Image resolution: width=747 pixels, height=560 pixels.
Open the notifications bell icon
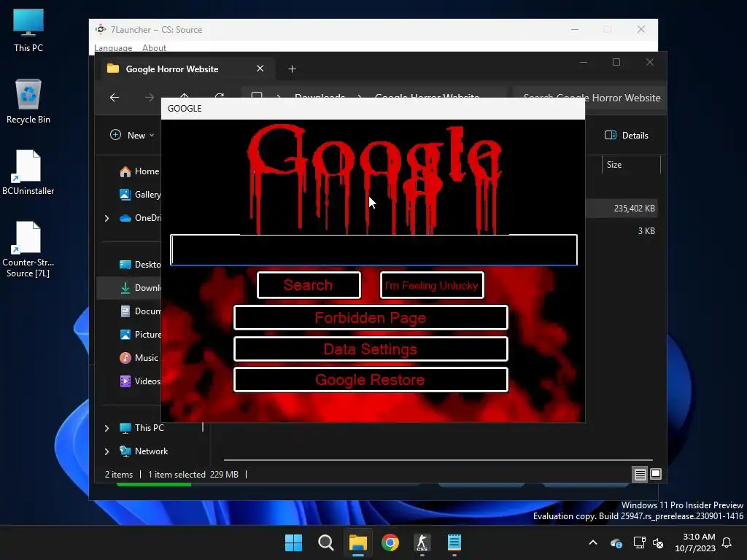[727, 542]
